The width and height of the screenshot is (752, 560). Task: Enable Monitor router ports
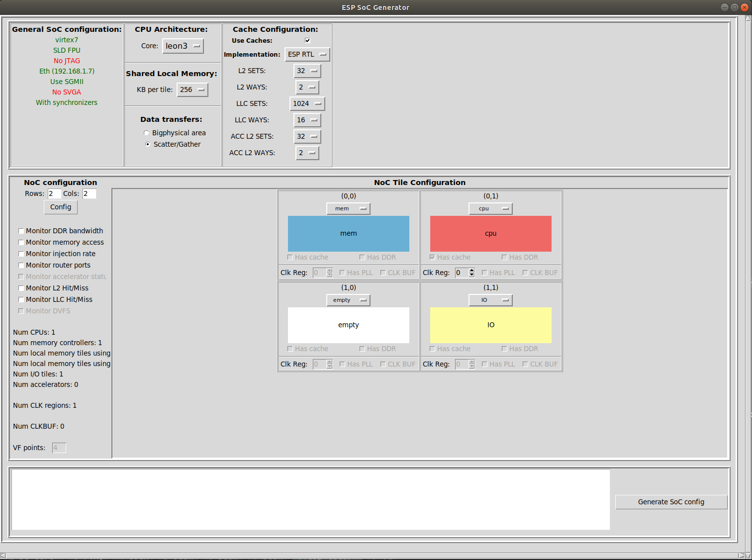(x=21, y=265)
